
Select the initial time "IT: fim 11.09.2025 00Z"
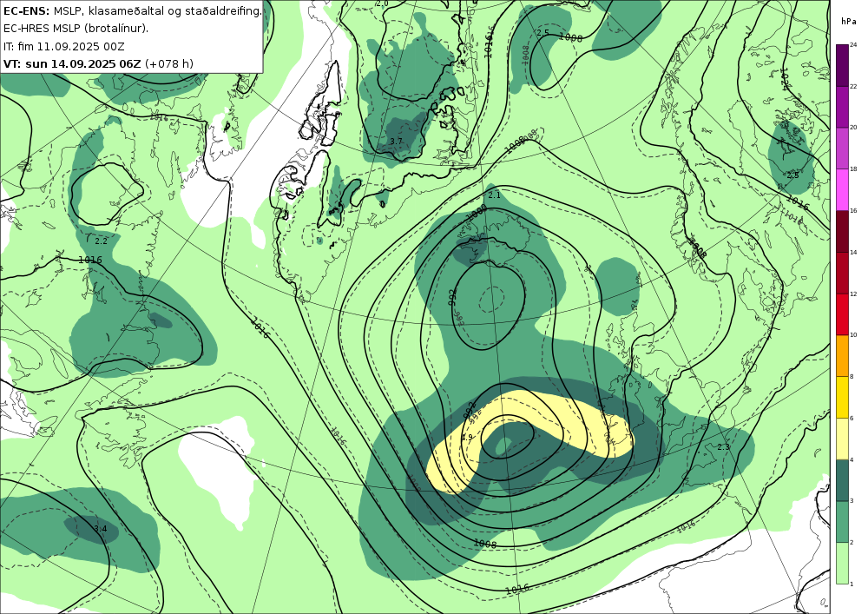(63, 46)
